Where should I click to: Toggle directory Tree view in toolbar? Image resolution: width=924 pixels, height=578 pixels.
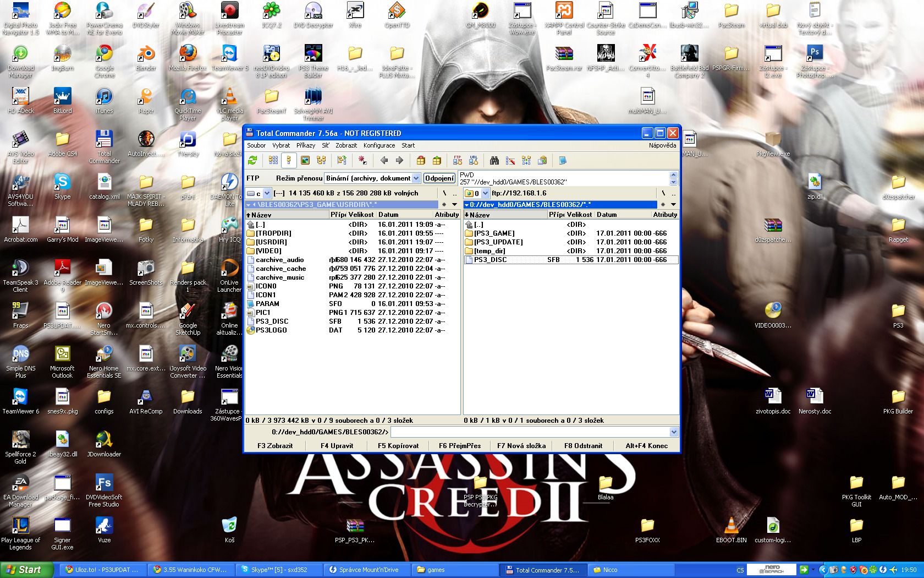[x=321, y=161]
